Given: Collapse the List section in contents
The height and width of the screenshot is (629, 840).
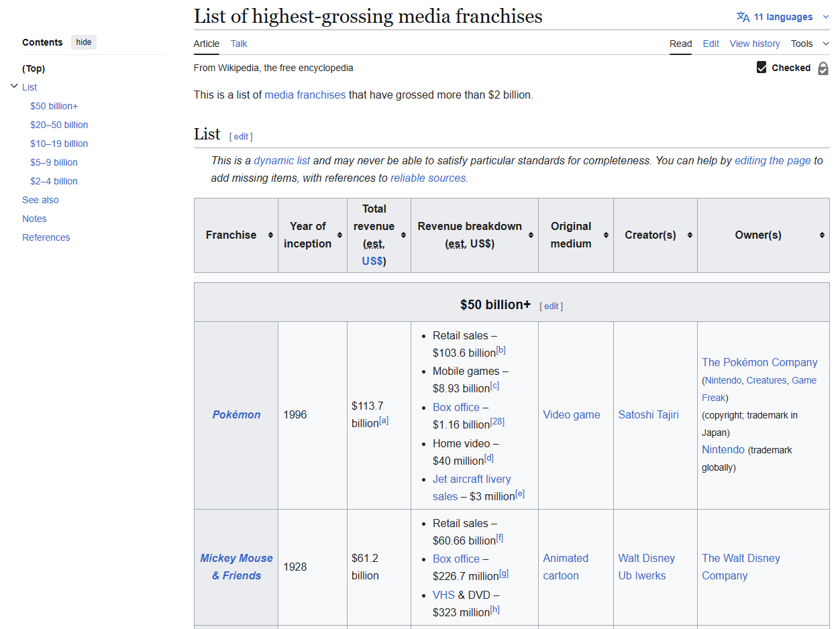Looking at the screenshot, I should [x=14, y=87].
